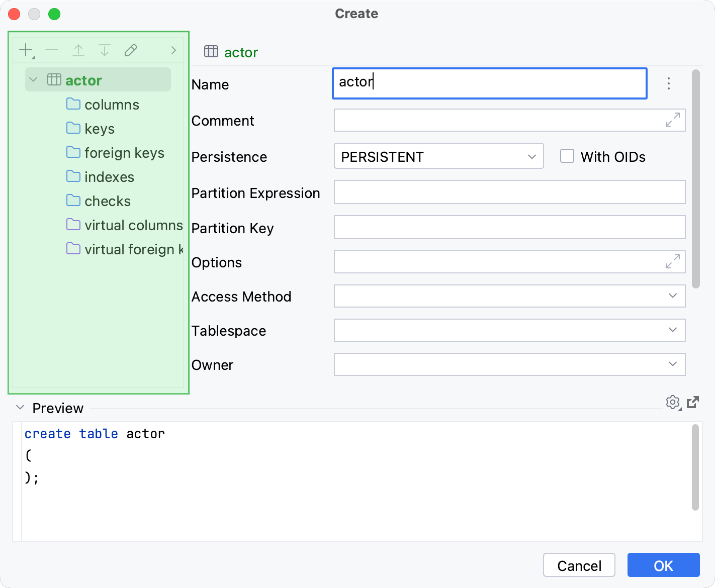Image resolution: width=715 pixels, height=588 pixels.
Task: Open Preview settings gear icon
Action: tap(673, 402)
